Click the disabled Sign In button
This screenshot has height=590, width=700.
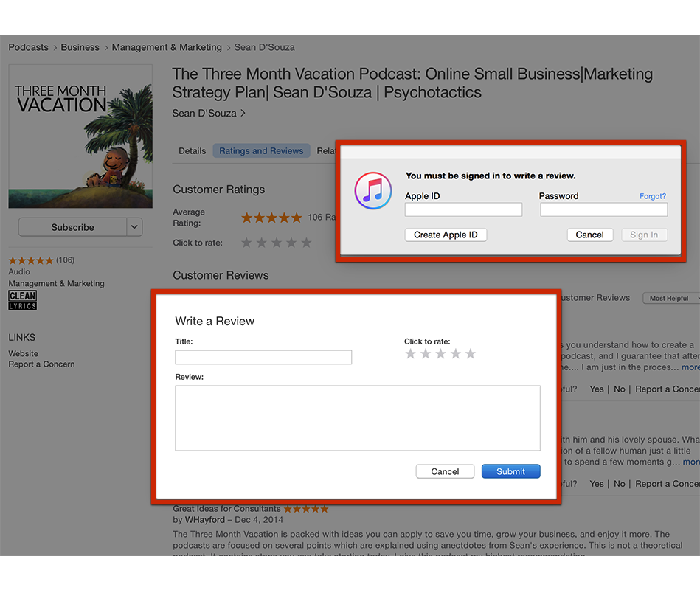coord(644,235)
